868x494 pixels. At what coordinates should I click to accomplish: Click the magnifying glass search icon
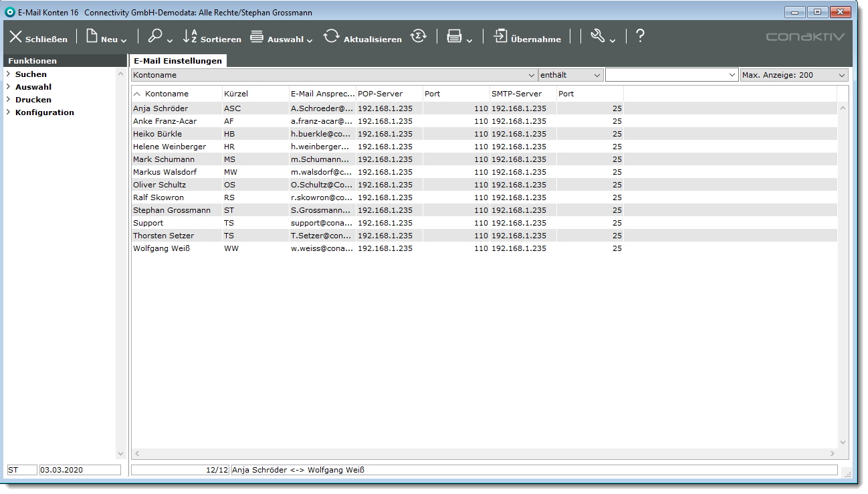(155, 36)
